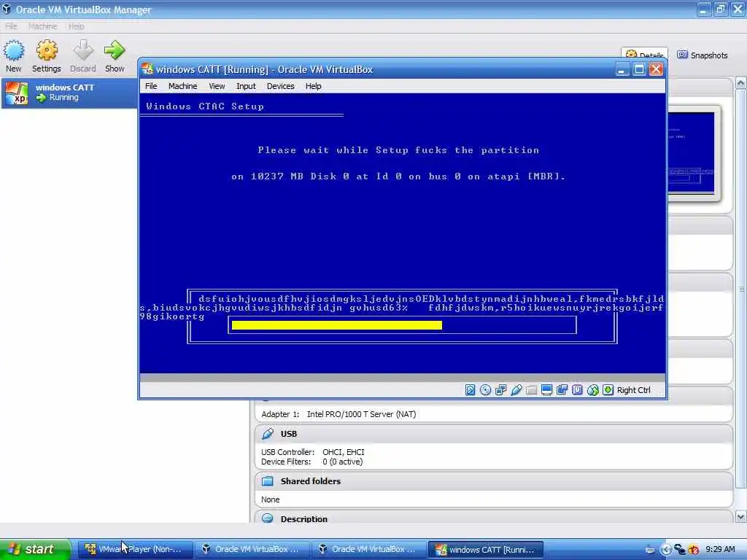747x560 pixels.
Task: Click the Description section header
Action: click(x=494, y=518)
